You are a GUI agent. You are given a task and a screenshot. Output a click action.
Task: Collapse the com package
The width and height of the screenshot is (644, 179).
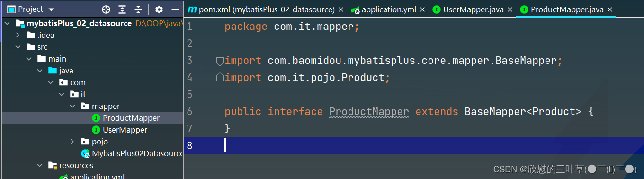click(50, 82)
